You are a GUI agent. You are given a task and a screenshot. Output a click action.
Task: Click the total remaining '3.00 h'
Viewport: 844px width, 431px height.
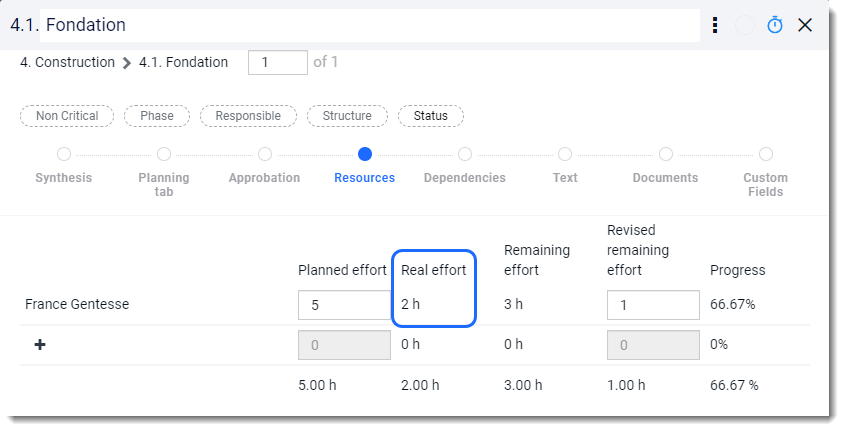(x=523, y=385)
